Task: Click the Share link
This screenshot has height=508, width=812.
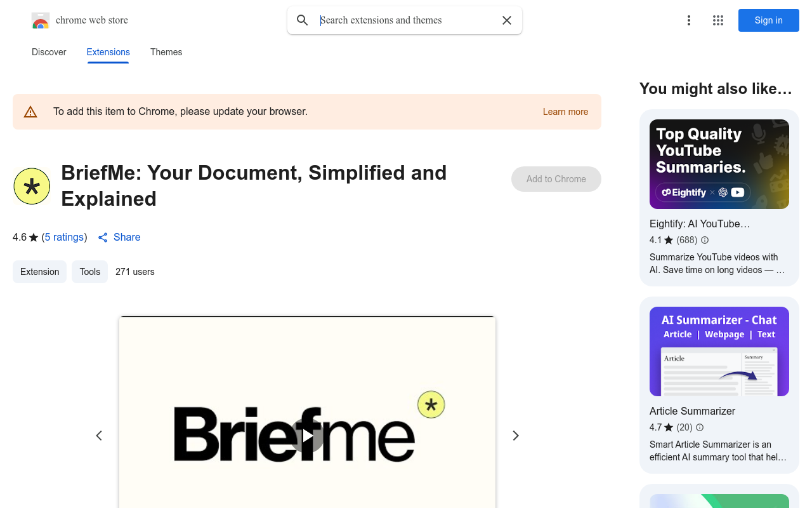Action: pos(127,237)
